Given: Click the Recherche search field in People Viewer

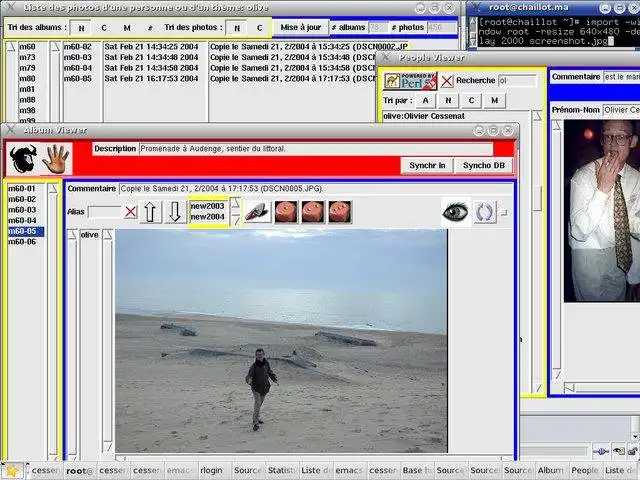Looking at the screenshot, I should [518, 81].
